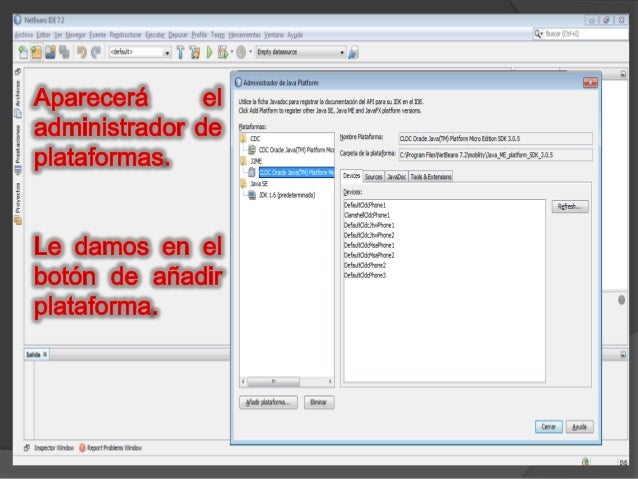638x479 pixels.
Task: Switch to the Tools & Extensions tab
Action: pos(431,177)
